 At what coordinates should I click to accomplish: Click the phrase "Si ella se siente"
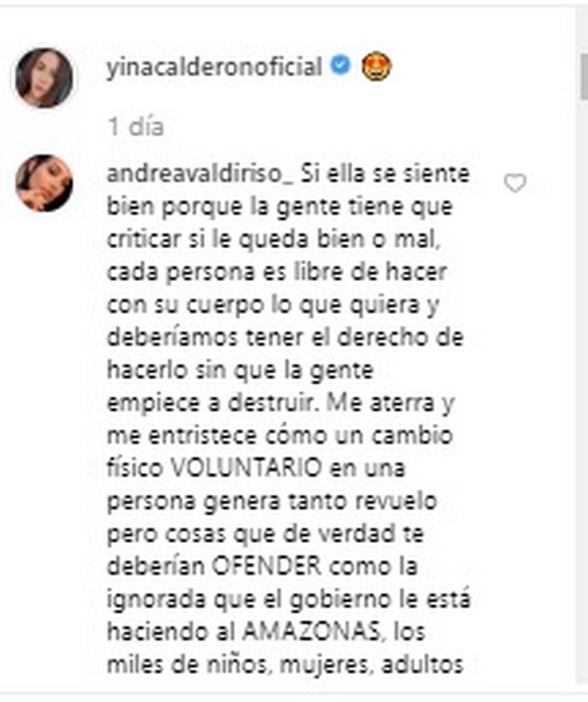[x=385, y=174]
